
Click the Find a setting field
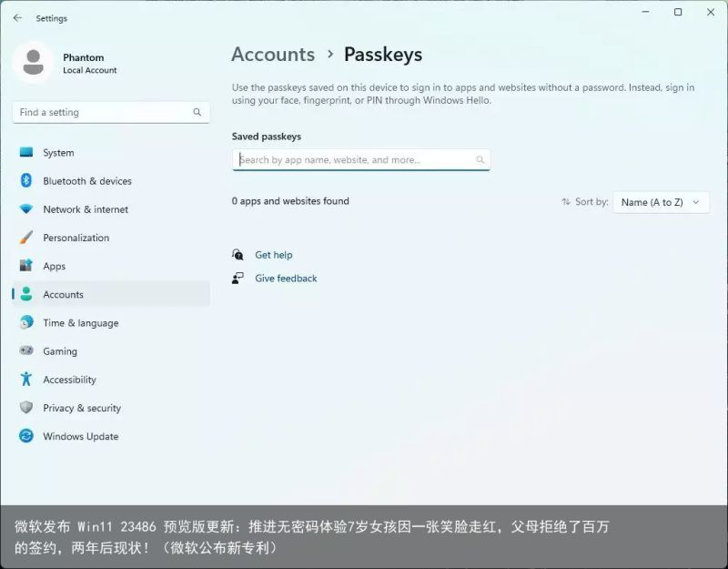[111, 112]
